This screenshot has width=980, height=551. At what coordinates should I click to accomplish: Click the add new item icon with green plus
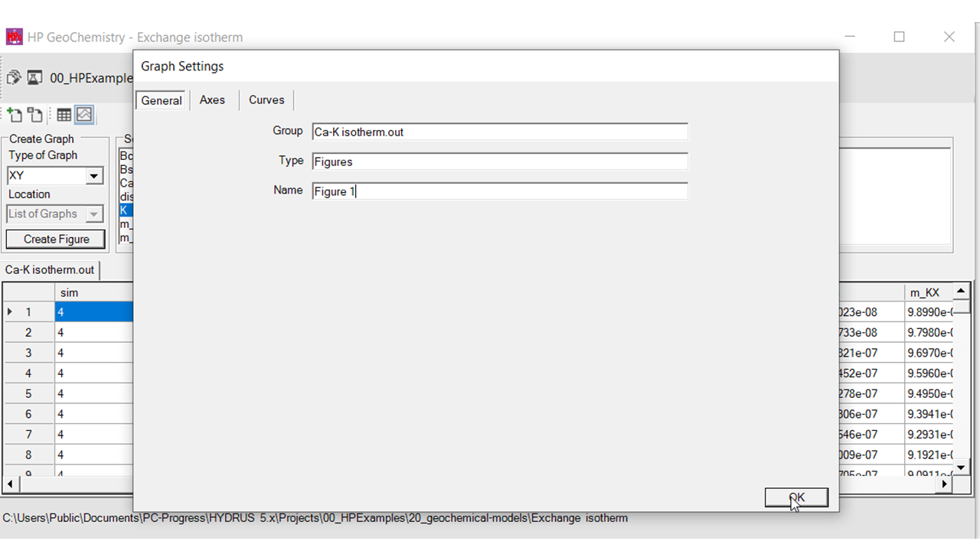coord(15,115)
